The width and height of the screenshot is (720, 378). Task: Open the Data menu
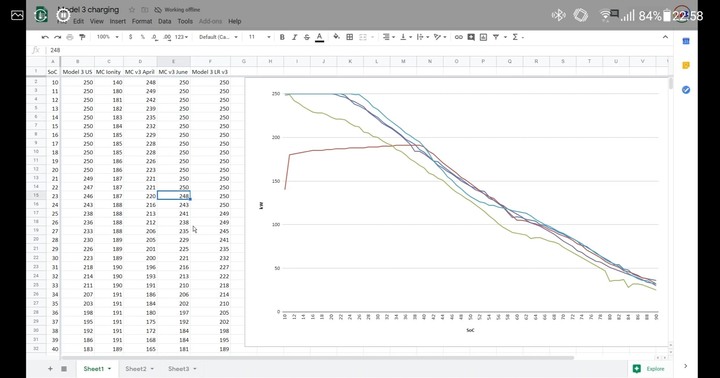pos(164,21)
